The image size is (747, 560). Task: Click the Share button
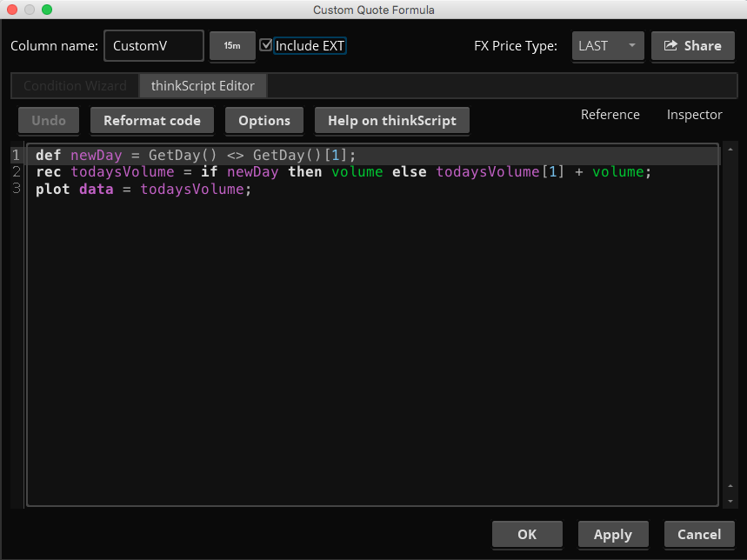(693, 46)
